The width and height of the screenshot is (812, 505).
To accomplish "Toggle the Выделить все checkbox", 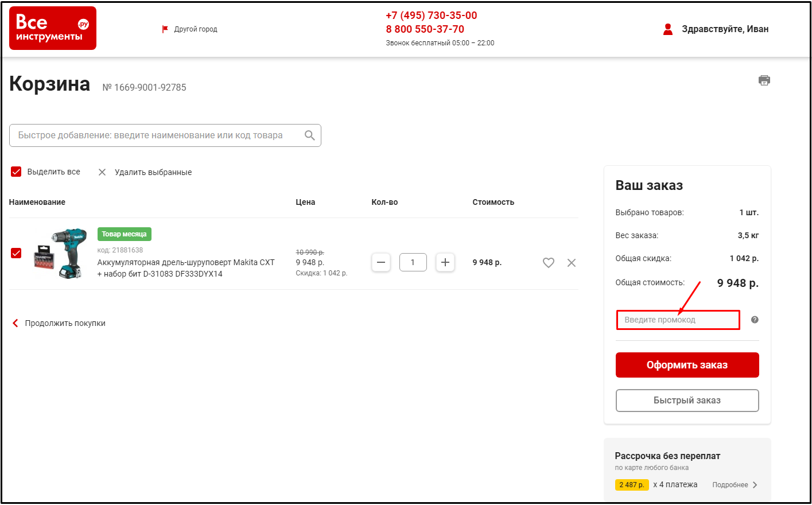I will pyautogui.click(x=16, y=172).
